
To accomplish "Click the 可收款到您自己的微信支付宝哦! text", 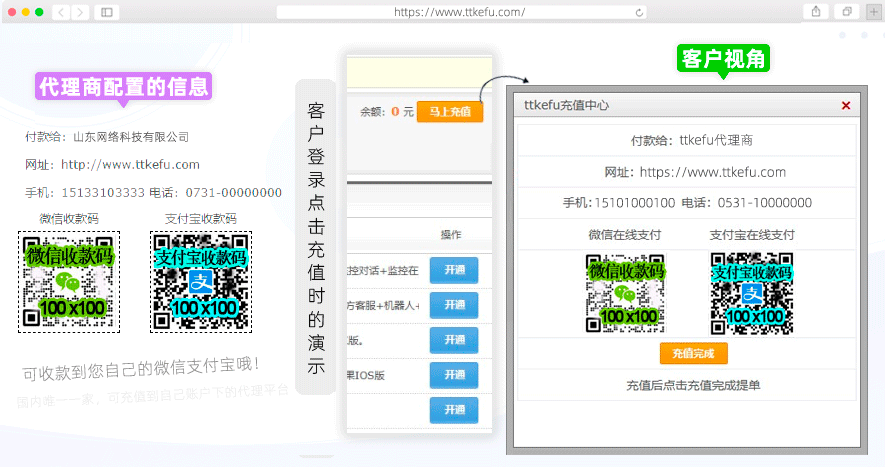I will point(141,369).
